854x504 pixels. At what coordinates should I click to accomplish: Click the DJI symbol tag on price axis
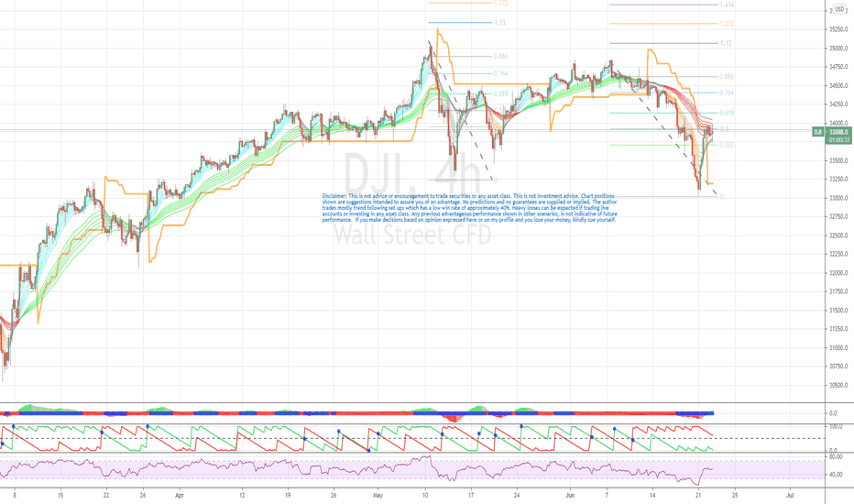[817, 132]
